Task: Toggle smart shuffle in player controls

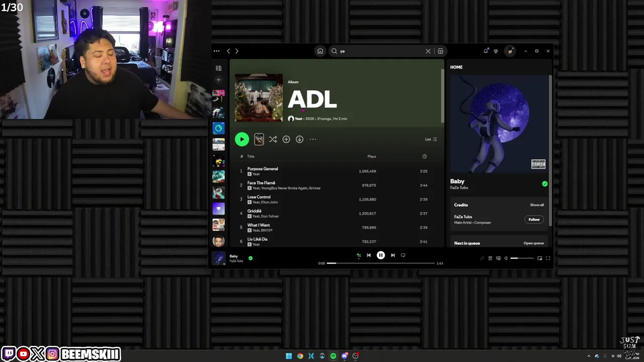Action: tap(359, 255)
